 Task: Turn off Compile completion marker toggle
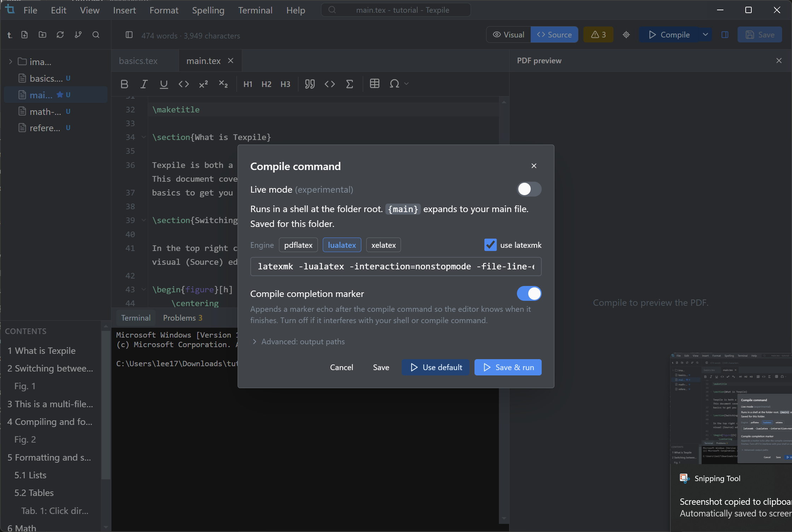(x=529, y=293)
